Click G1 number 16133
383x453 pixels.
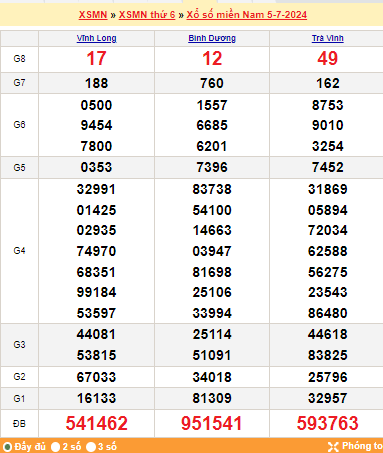point(97,398)
